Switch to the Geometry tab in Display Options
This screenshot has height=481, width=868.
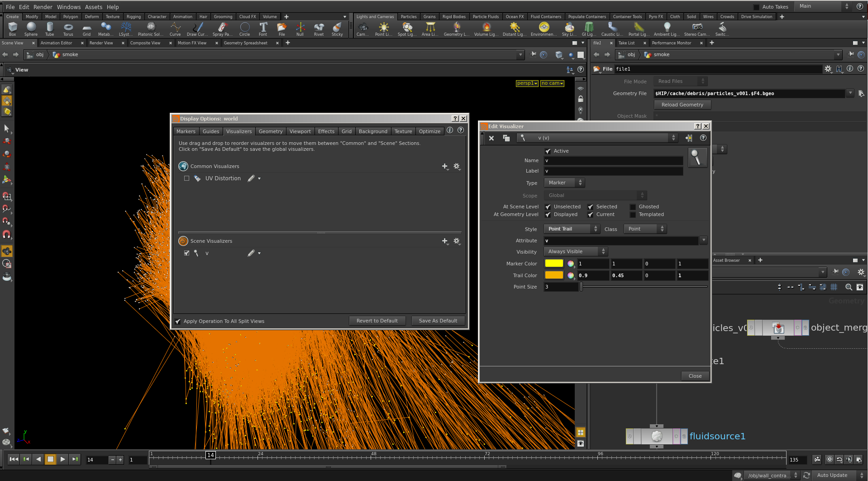(271, 131)
